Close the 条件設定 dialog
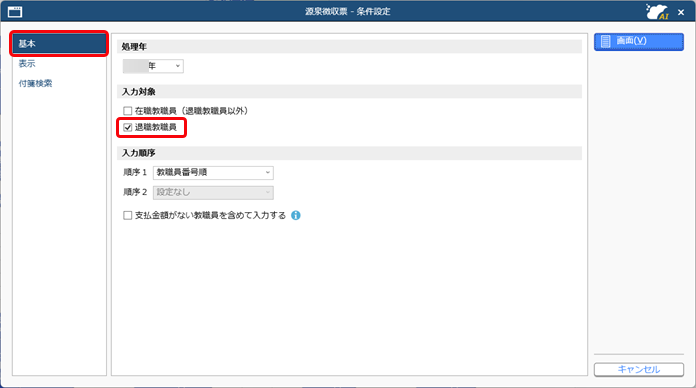Screen dimensions: 696x388 click(681, 12)
